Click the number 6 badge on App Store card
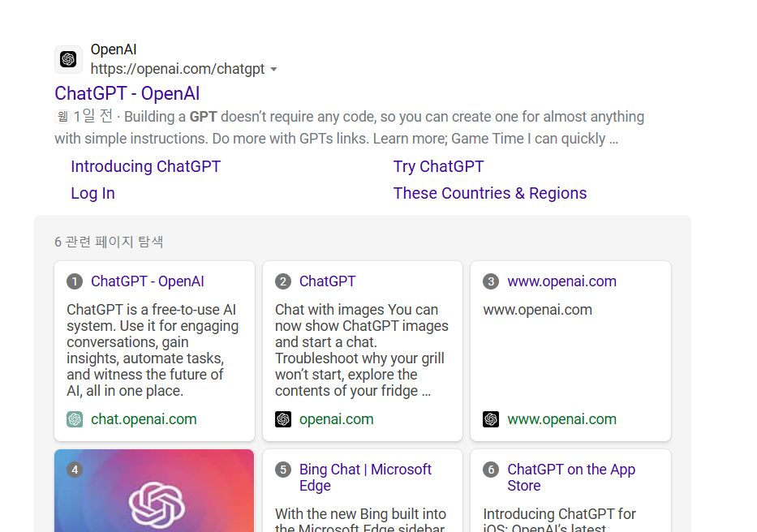The height and width of the screenshot is (532, 757). coord(491,470)
